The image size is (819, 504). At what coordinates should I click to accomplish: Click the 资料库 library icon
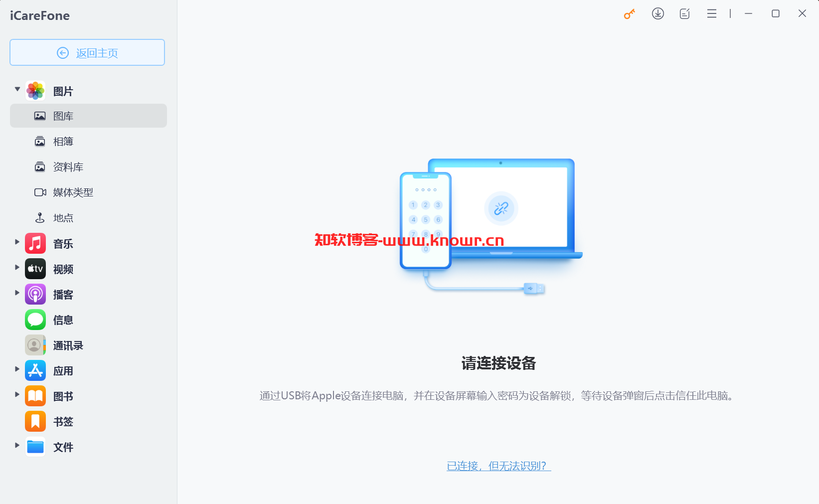pos(40,167)
